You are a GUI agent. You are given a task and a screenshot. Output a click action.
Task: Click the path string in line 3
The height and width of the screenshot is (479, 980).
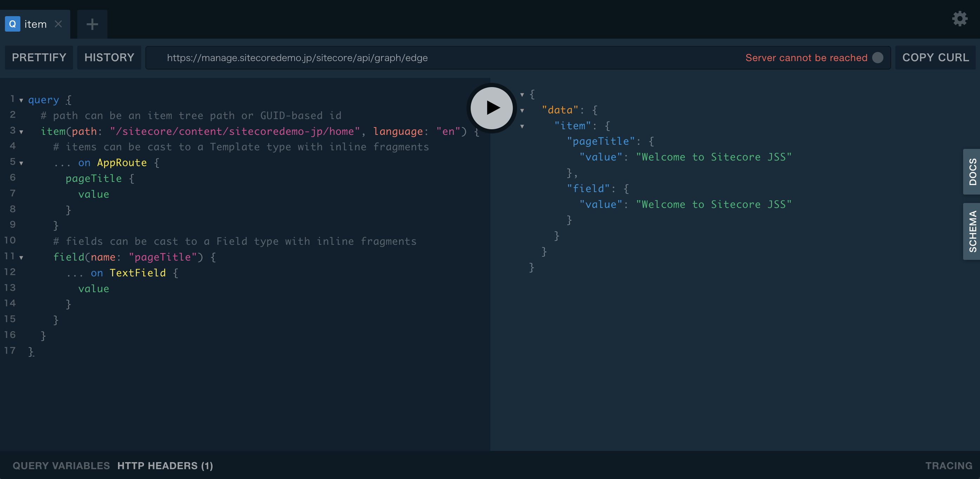[x=235, y=131]
